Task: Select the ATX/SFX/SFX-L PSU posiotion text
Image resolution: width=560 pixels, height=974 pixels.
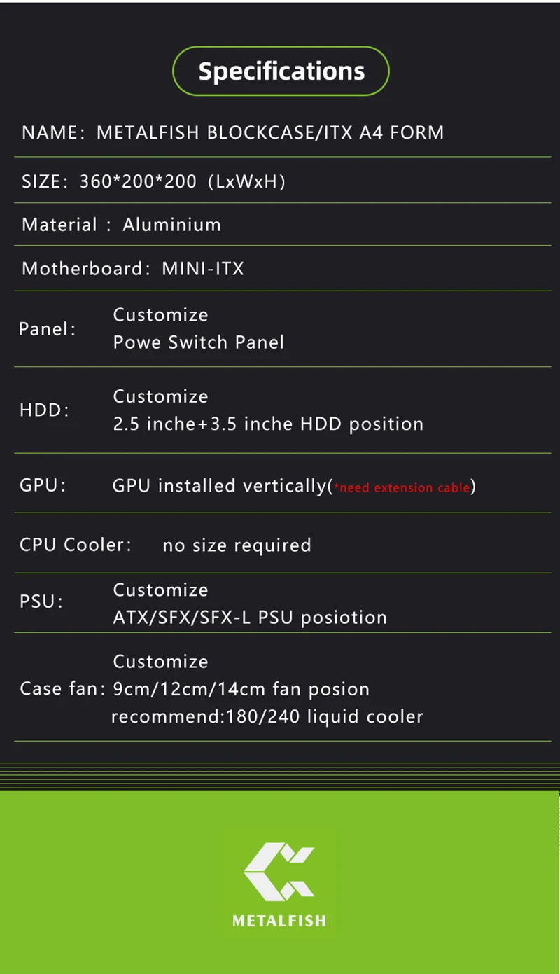Action: coord(250,618)
